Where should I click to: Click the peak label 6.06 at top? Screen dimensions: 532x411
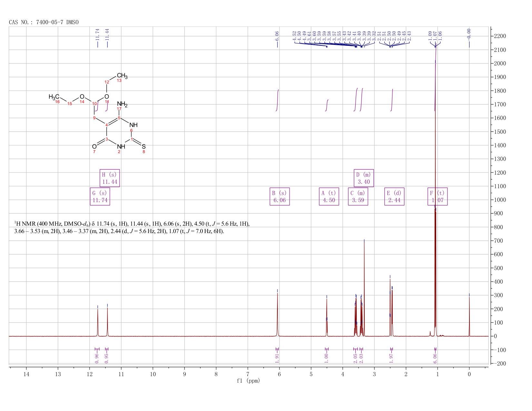pyautogui.click(x=277, y=36)
